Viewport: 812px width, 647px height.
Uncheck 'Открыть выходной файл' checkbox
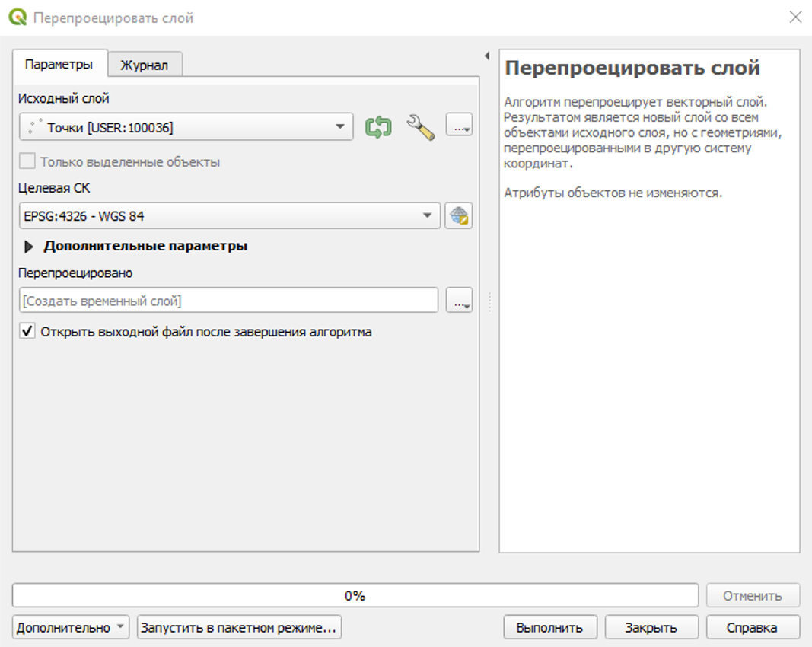[x=27, y=332]
